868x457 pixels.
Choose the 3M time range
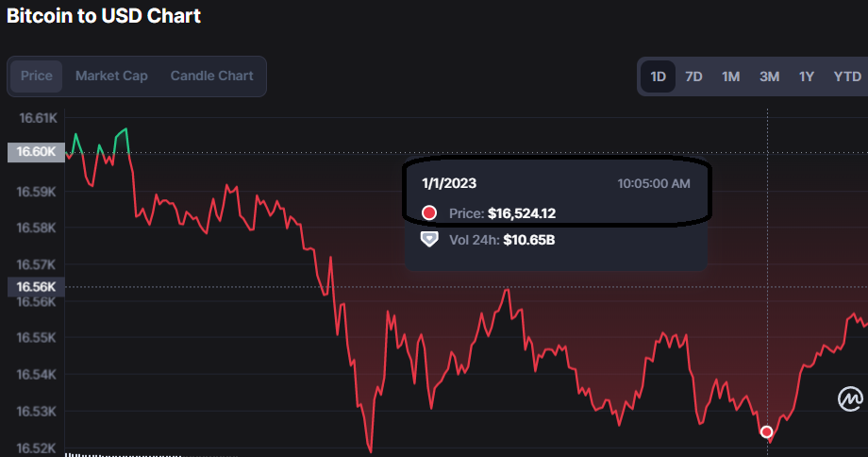coord(769,76)
